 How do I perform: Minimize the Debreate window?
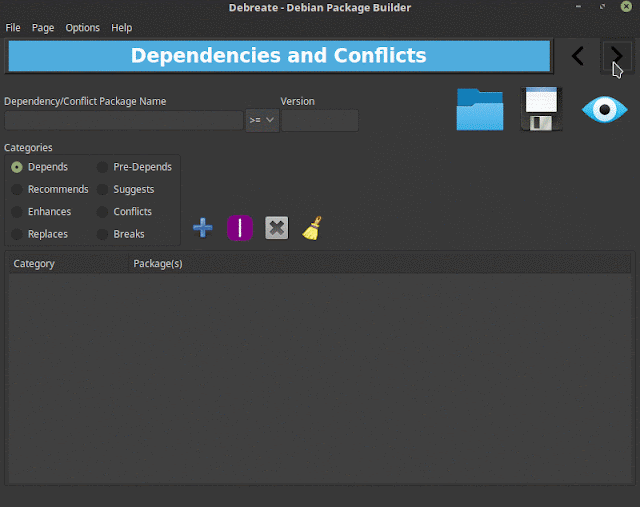(x=578, y=7)
